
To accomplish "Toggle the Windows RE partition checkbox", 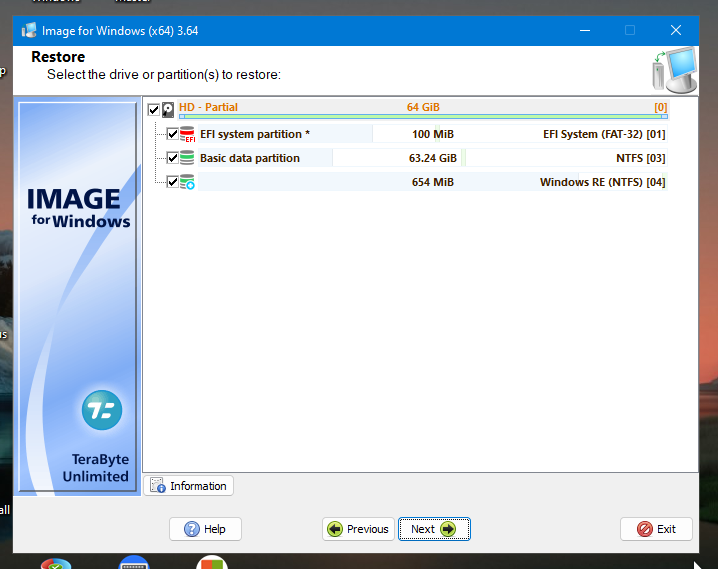I will tap(173, 182).
